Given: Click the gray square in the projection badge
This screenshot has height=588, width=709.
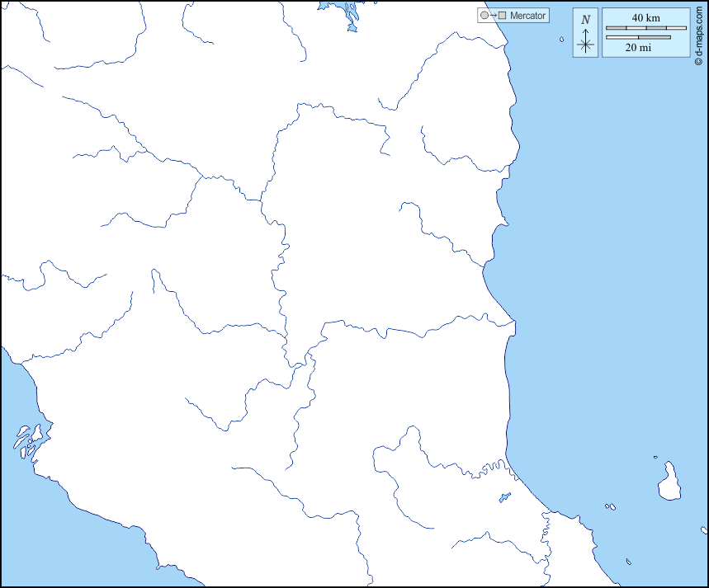Looking at the screenshot, I should [502, 16].
